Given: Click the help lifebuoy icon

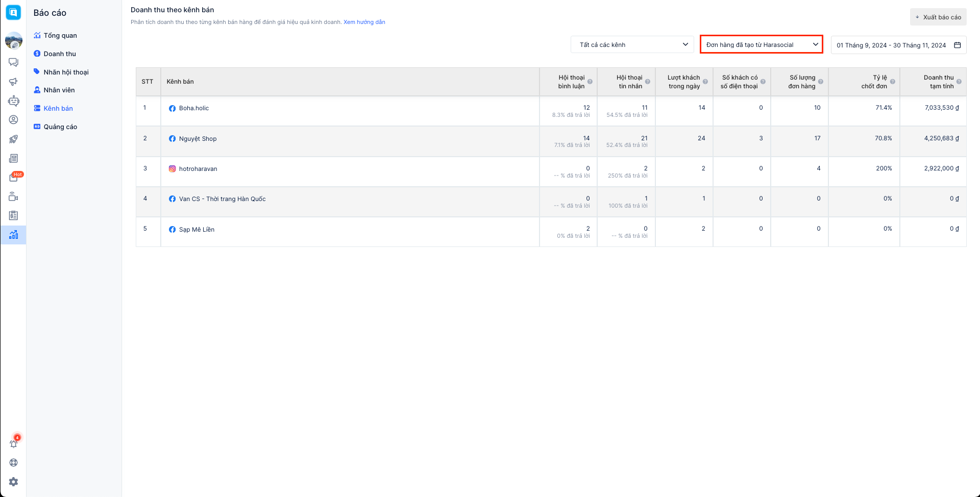Looking at the screenshot, I should 14,463.
